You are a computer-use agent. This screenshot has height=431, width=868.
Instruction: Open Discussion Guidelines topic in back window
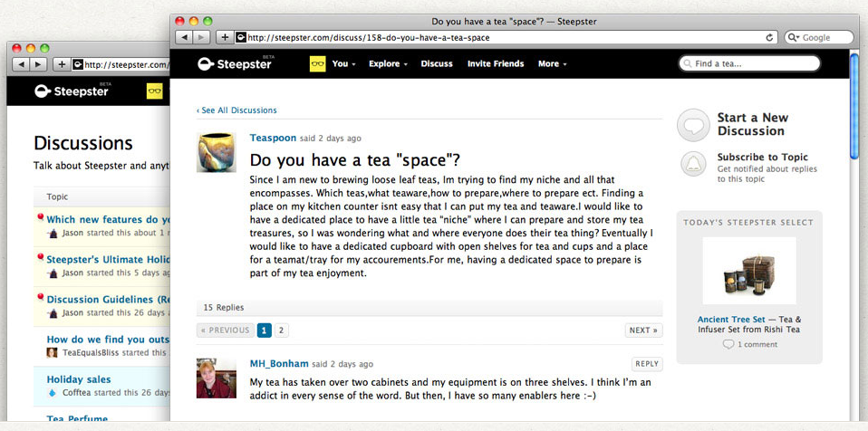[x=108, y=300]
